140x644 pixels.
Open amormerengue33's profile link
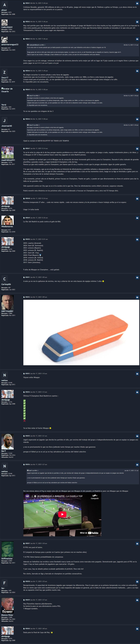tap(10, 44)
